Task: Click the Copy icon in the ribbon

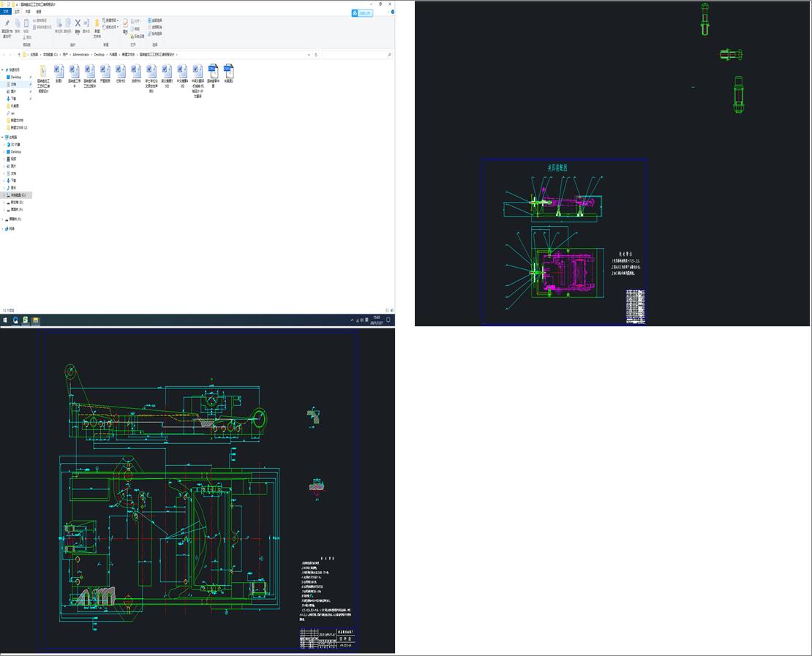Action: click(17, 23)
